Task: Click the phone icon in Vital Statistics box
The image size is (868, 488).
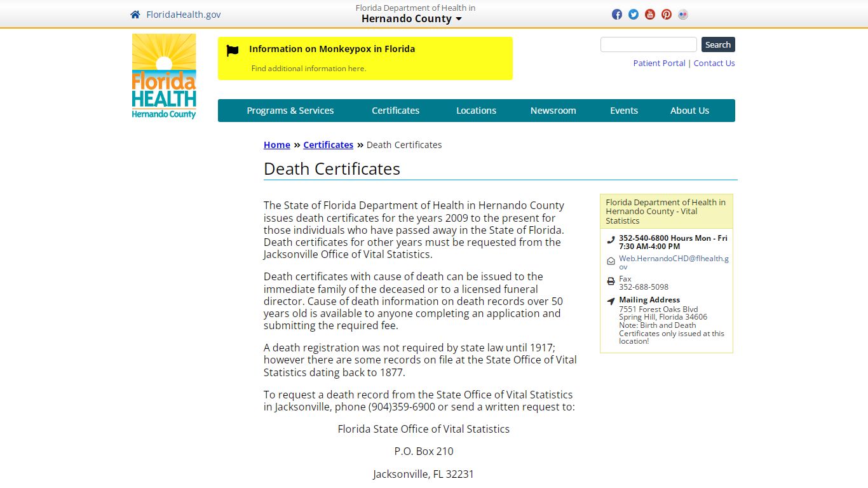Action: [x=611, y=240]
